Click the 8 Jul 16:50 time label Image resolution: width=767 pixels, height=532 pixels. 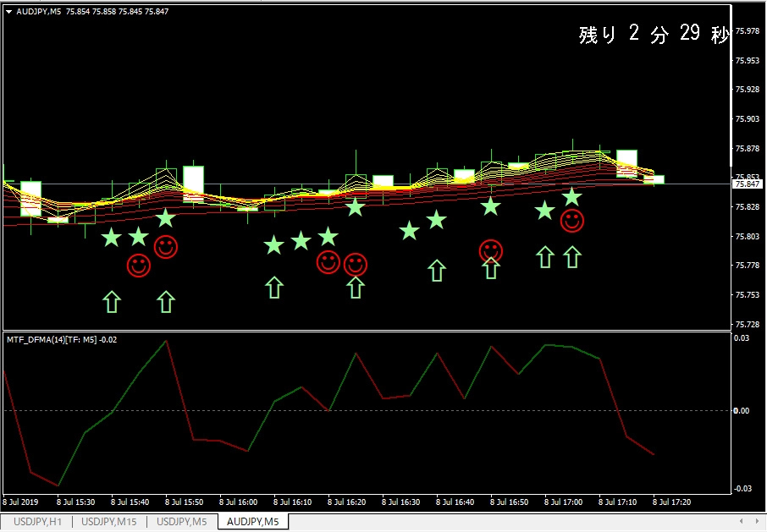pos(509,502)
